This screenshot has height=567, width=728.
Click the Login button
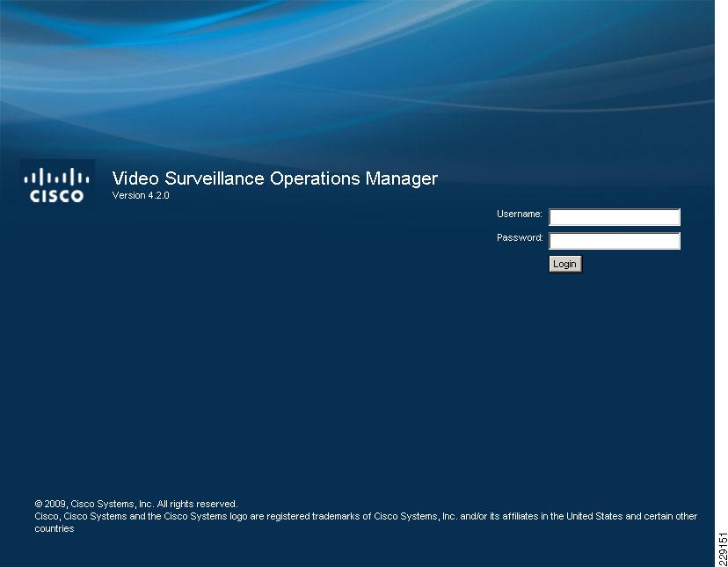point(565,264)
